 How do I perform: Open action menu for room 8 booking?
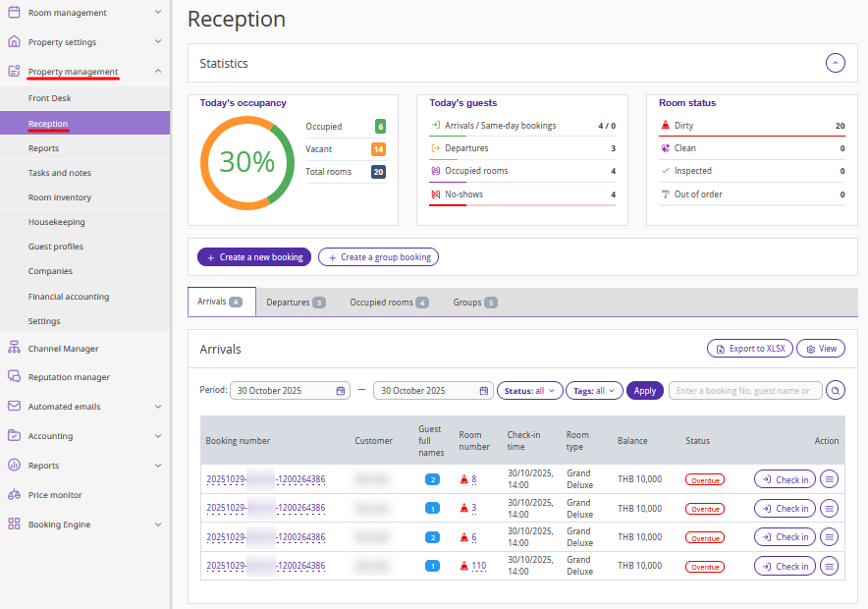point(830,479)
